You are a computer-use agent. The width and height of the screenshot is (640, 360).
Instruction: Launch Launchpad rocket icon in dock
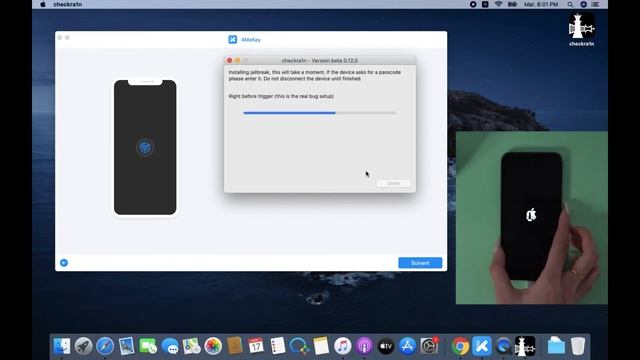click(83, 346)
